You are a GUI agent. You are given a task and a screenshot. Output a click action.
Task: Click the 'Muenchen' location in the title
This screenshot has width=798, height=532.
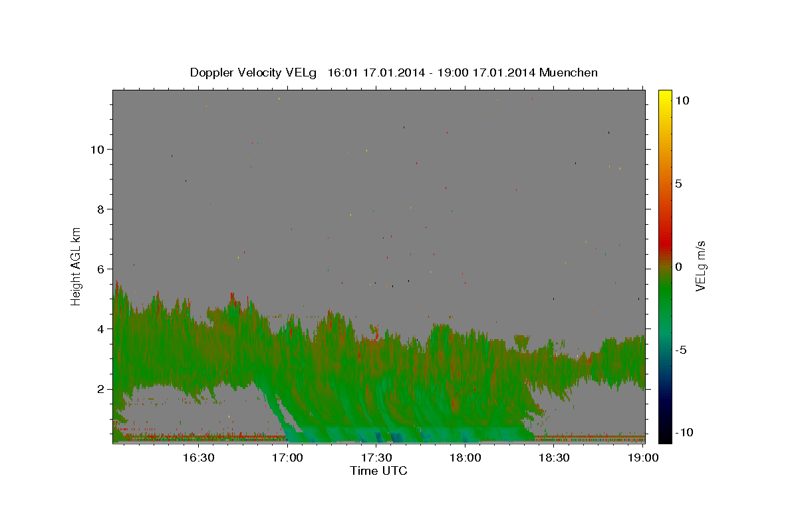click(x=569, y=72)
